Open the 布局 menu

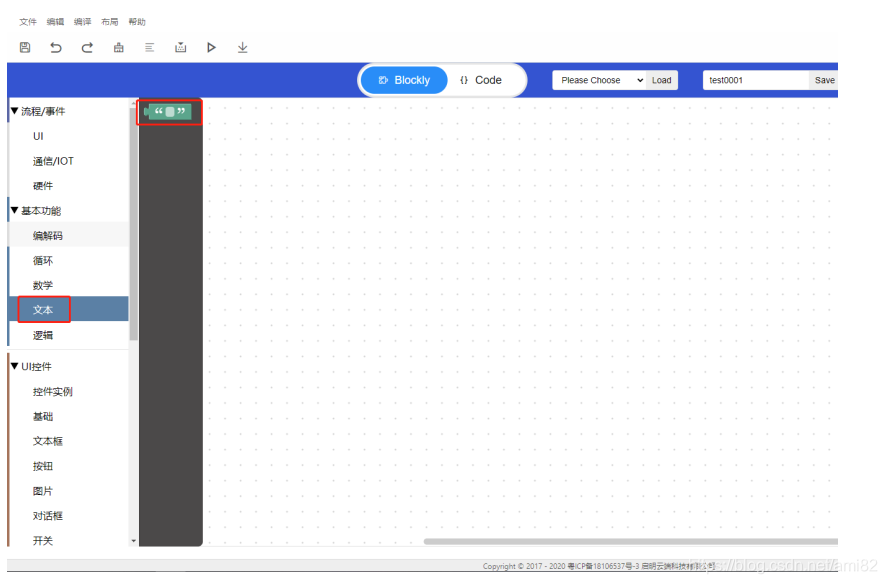coord(110,22)
